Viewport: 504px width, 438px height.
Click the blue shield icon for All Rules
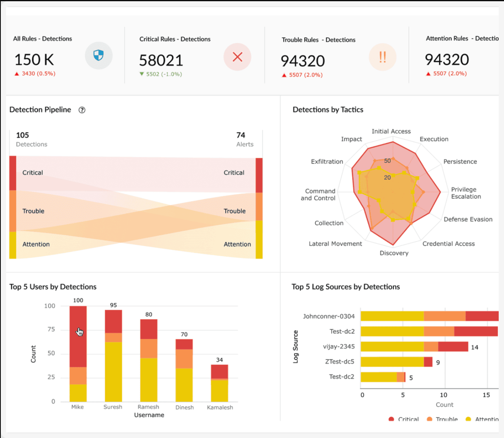coord(99,55)
